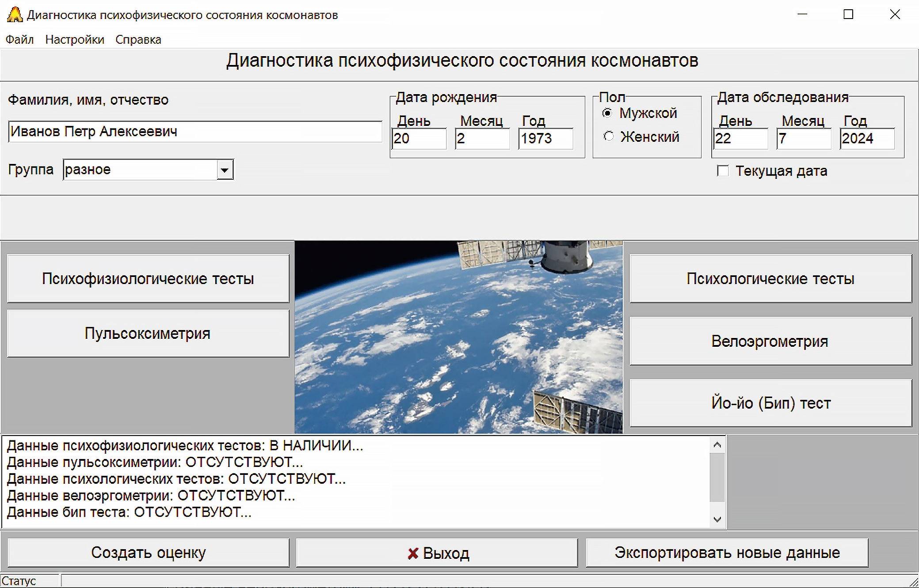Open the Файл menu
919x588 pixels.
(x=19, y=40)
